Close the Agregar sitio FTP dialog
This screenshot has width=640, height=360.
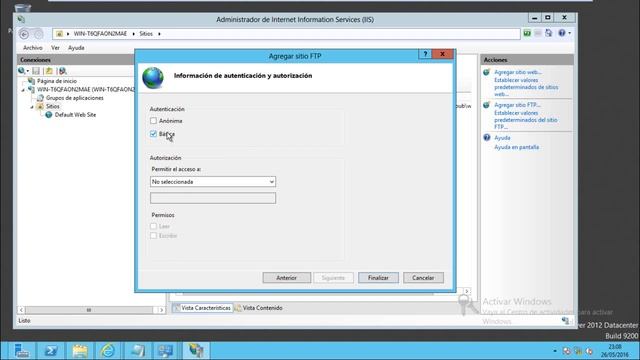(x=442, y=54)
